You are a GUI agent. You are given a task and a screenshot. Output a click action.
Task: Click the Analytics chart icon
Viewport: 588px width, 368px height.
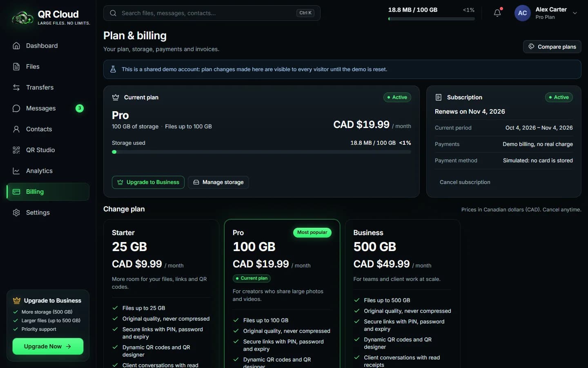[16, 171]
